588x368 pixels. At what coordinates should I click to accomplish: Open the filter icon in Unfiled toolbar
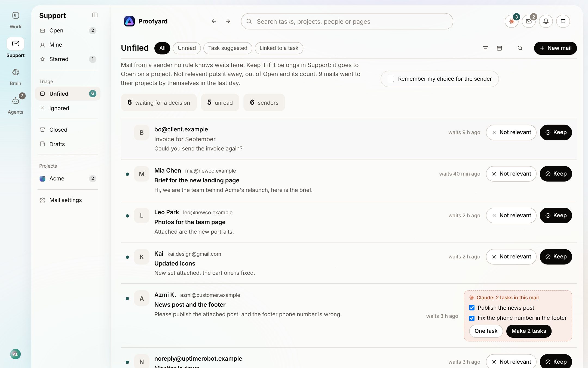click(485, 48)
